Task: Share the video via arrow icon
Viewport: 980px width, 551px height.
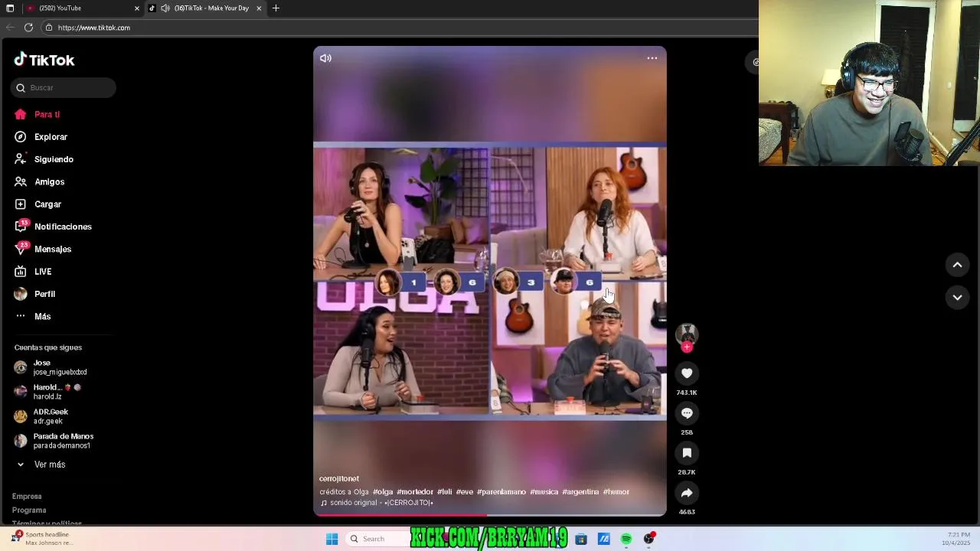Action: click(x=687, y=492)
